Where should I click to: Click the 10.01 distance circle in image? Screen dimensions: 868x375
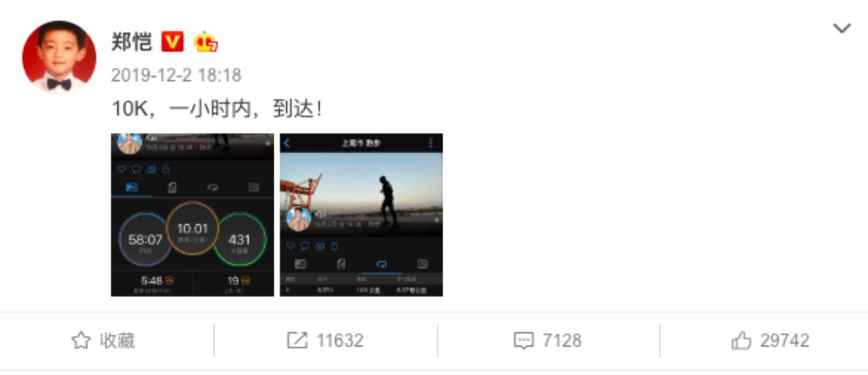coord(192,229)
